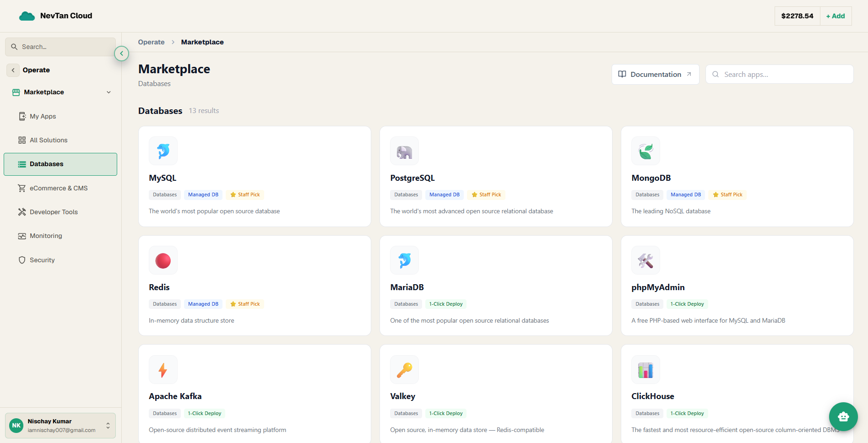Viewport: 868px width, 443px height.
Task: Click the MySQL dolphin app icon
Action: (x=163, y=151)
